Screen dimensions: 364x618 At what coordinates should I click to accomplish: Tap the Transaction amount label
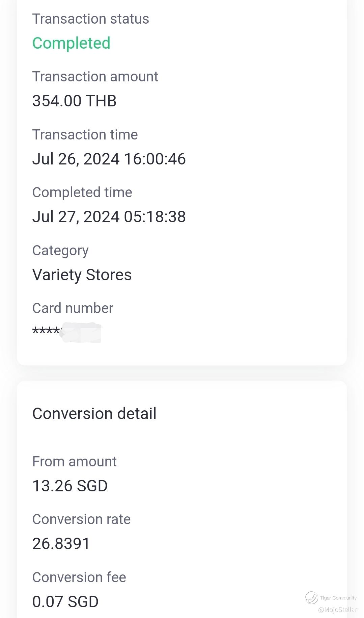(x=95, y=77)
